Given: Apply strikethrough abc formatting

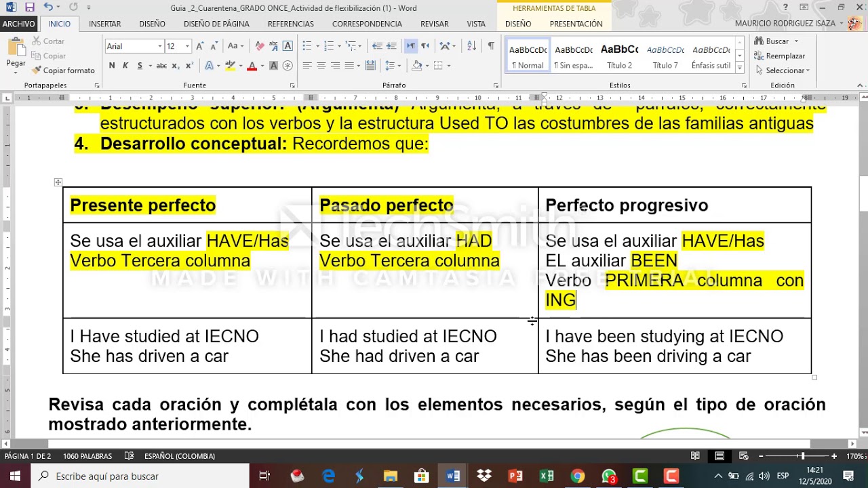Looking at the screenshot, I should click(x=161, y=66).
